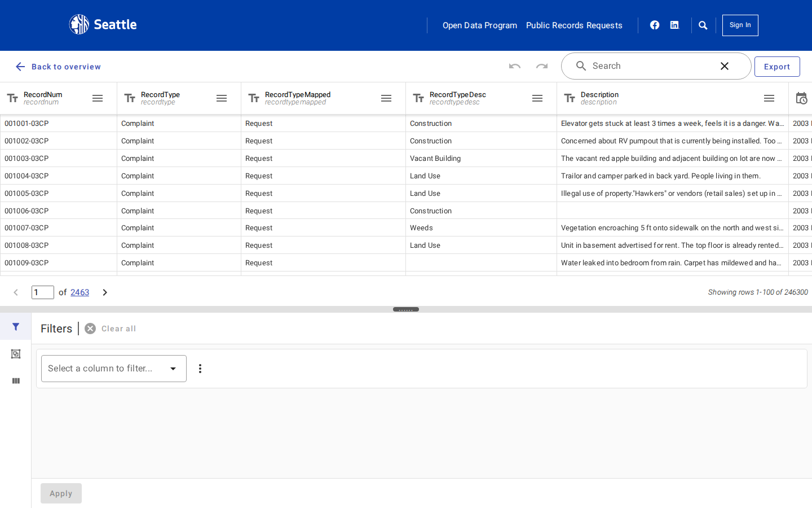
Task: Clear the search field with the X icon
Action: tap(725, 66)
